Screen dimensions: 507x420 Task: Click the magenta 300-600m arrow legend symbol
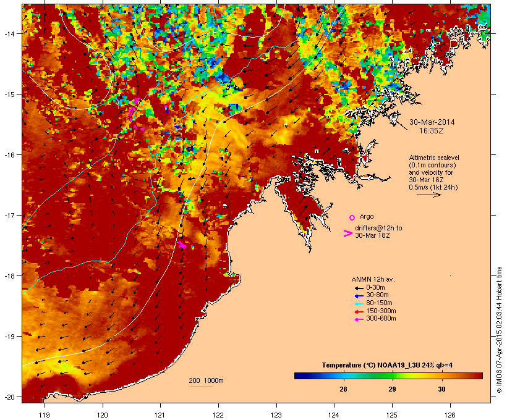pyautogui.click(x=359, y=319)
